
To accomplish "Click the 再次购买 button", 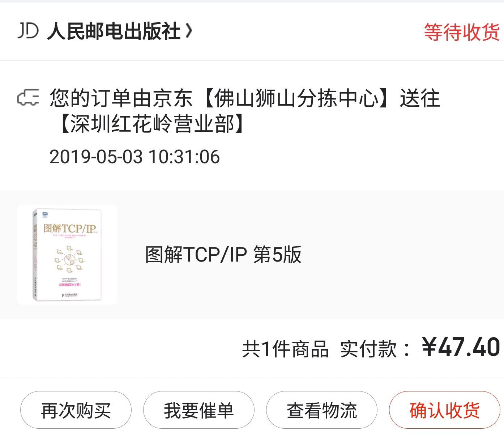I will (76, 410).
